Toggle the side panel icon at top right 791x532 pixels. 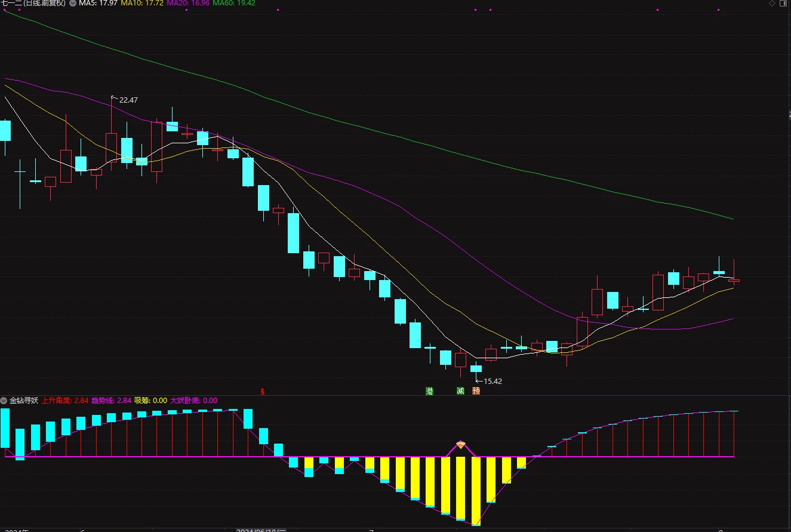784,3
